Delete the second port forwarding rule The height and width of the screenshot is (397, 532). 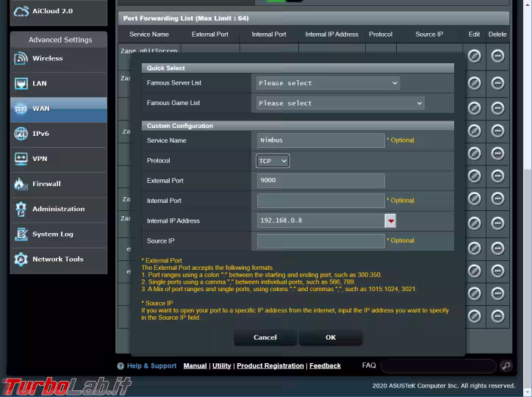pyautogui.click(x=497, y=83)
